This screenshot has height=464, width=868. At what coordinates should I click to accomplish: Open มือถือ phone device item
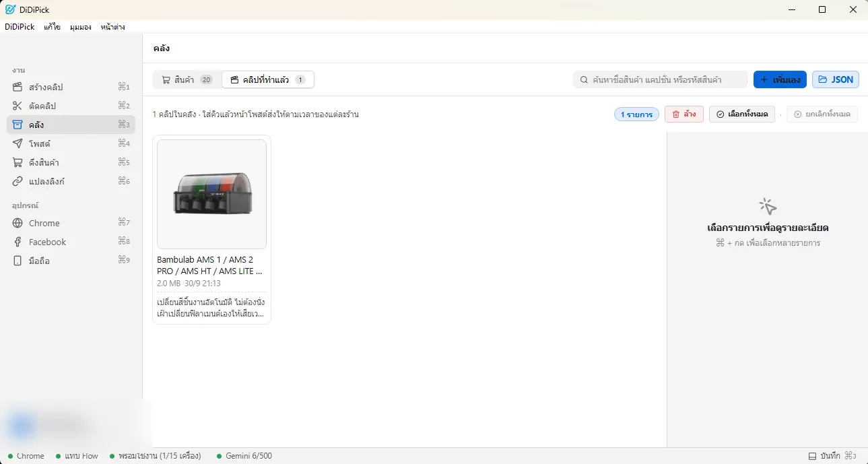tap(71, 261)
